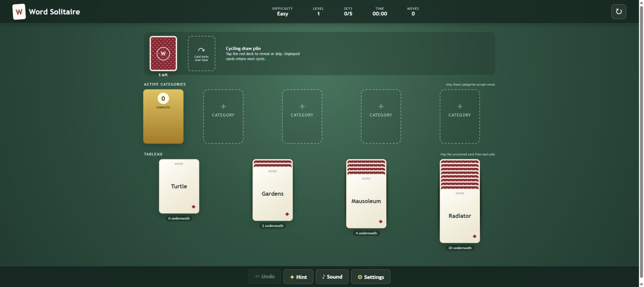The width and height of the screenshot is (644, 287).
Task: Pick the Turtle word card
Action: point(179,186)
